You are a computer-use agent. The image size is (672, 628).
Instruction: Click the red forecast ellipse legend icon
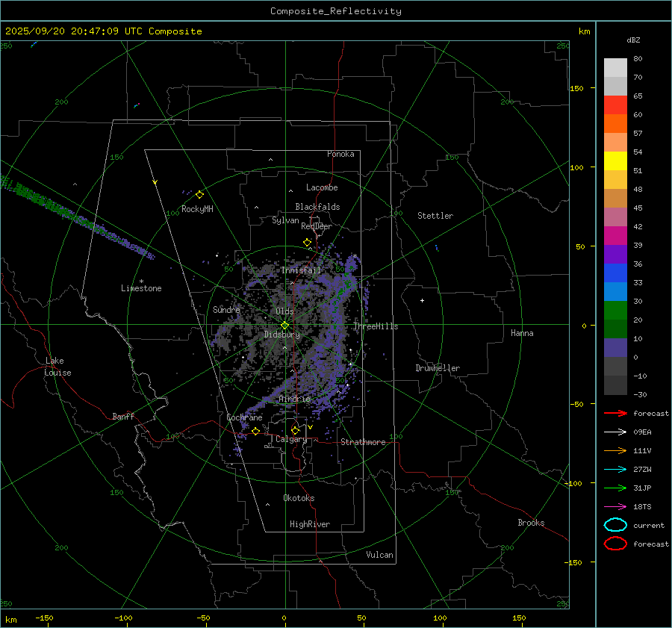615,544
